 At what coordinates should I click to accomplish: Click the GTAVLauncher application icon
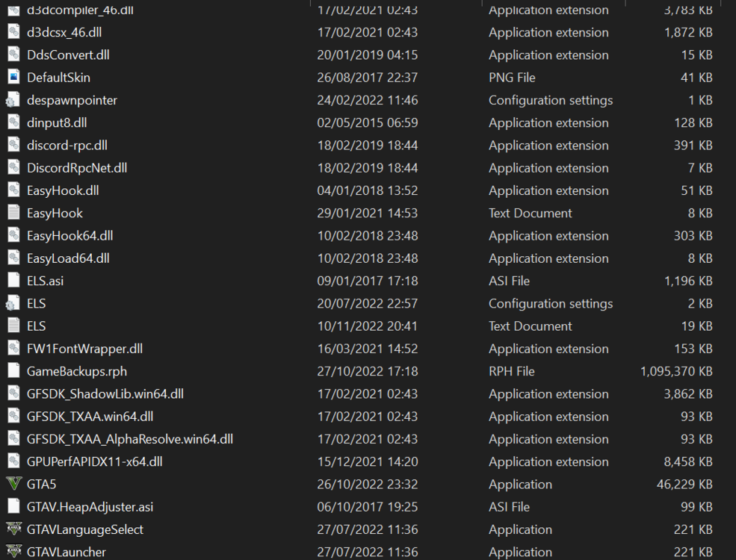point(13,552)
